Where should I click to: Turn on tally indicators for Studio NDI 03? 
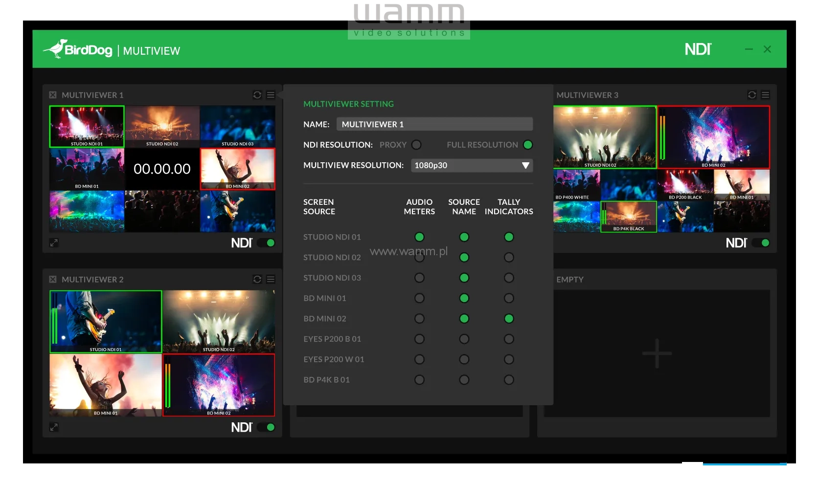tap(509, 278)
